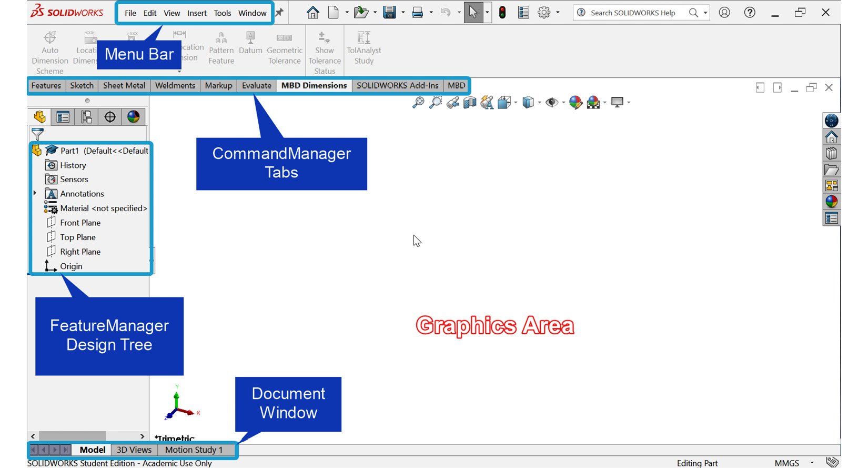Open 3DEXPERIENCE Marketplace globe icon

(x=832, y=121)
